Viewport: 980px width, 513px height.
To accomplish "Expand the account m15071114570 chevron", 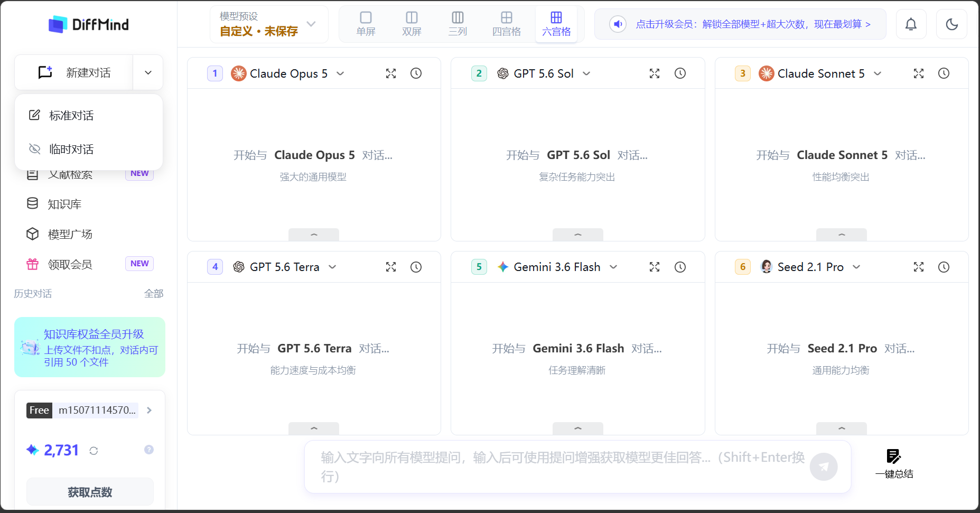I will 149,410.
